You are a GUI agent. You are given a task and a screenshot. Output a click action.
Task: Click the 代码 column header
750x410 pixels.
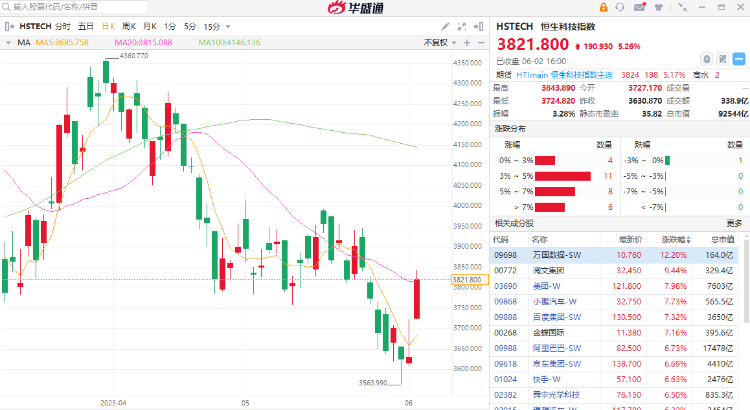click(x=501, y=239)
